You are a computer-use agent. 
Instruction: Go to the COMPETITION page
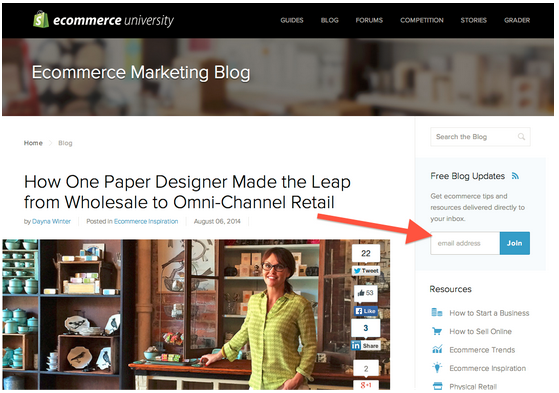(x=422, y=20)
